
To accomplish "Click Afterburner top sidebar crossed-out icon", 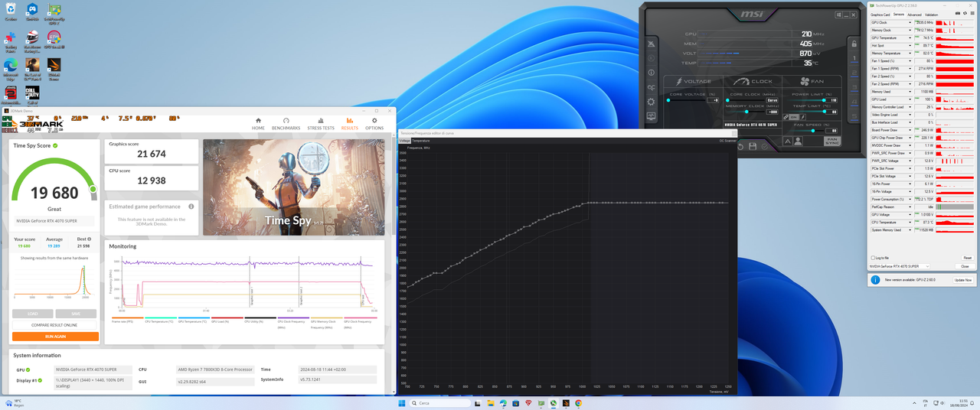I will (651, 44).
